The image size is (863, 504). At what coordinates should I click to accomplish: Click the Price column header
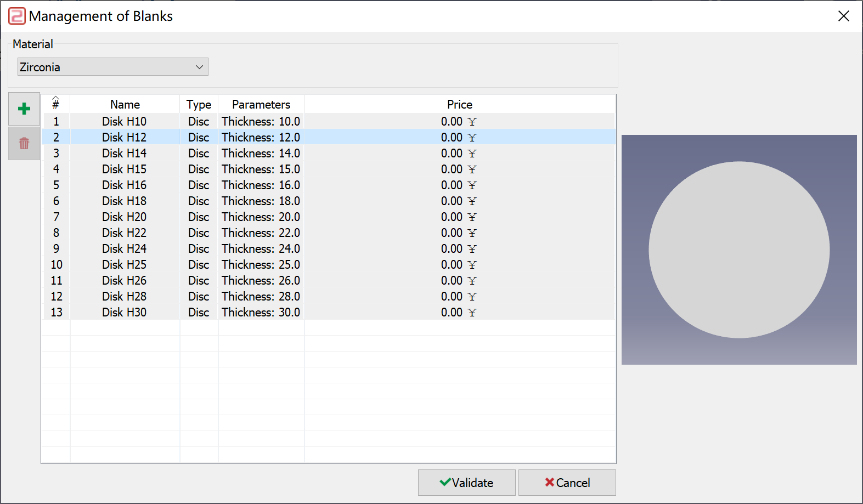(x=460, y=104)
